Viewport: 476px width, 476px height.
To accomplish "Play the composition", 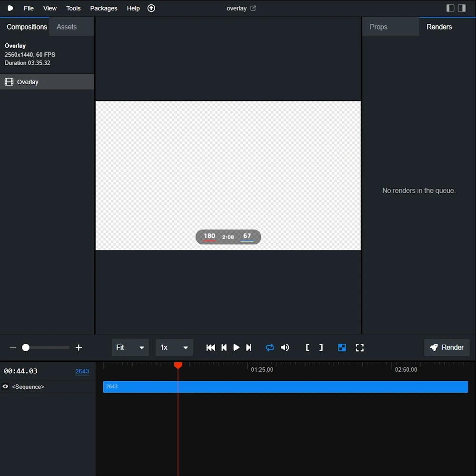I will [236, 347].
